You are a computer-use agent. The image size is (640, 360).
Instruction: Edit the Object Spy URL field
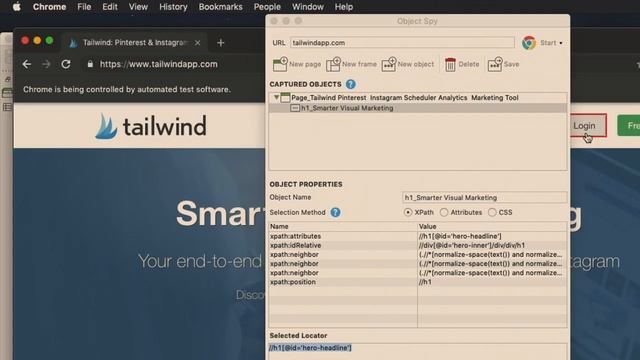[402, 42]
